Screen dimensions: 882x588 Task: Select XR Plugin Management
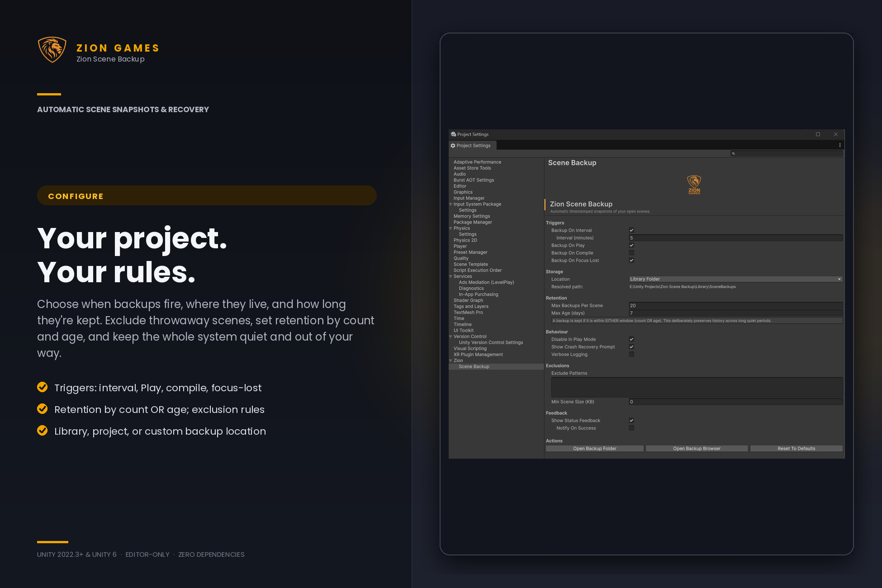[x=478, y=355]
